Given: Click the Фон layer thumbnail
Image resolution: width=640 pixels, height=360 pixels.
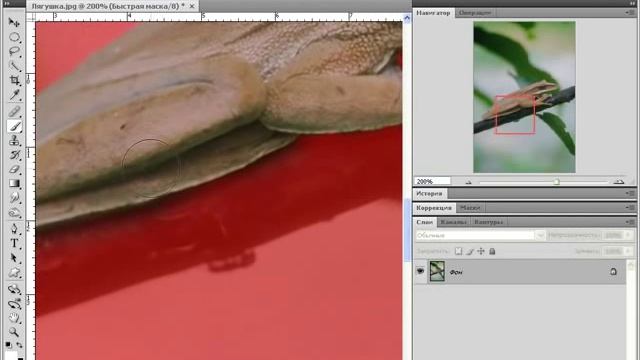Looking at the screenshot, I should point(437,271).
